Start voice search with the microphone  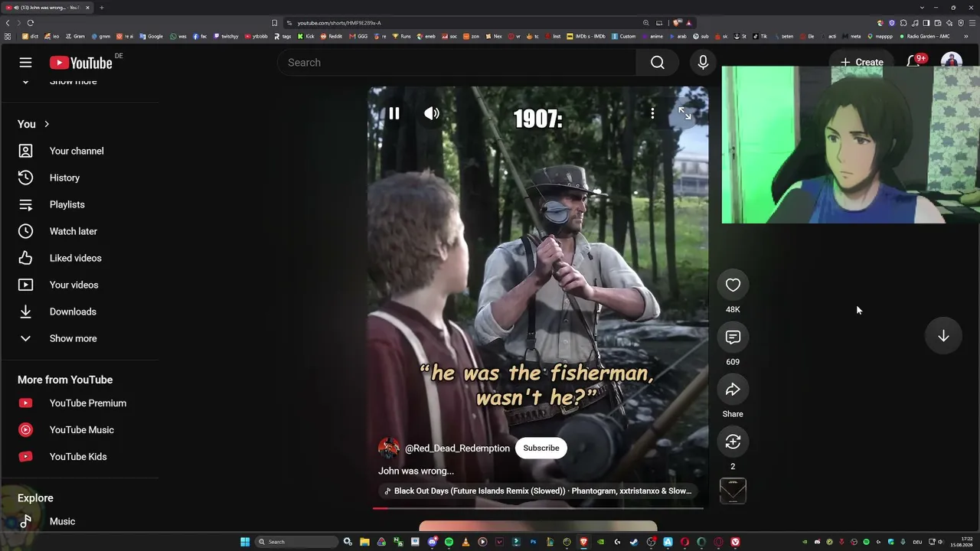coord(703,63)
